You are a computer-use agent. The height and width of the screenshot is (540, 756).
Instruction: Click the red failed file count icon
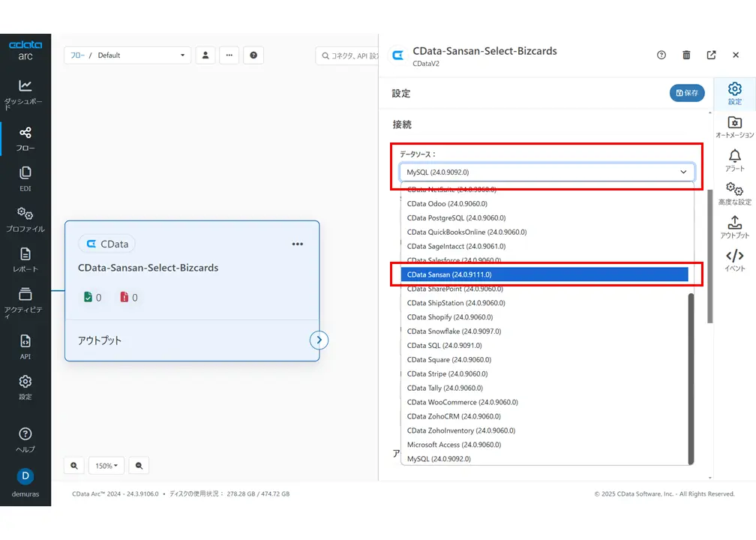[124, 297]
